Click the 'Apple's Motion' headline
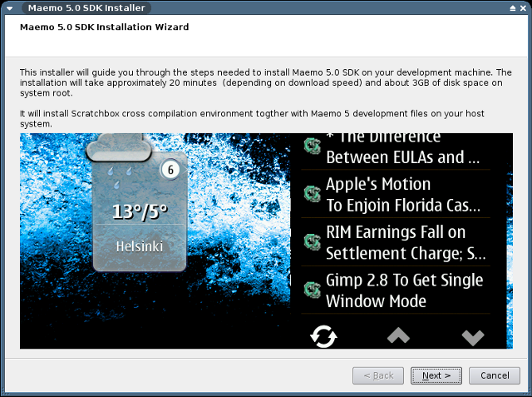 (x=378, y=185)
